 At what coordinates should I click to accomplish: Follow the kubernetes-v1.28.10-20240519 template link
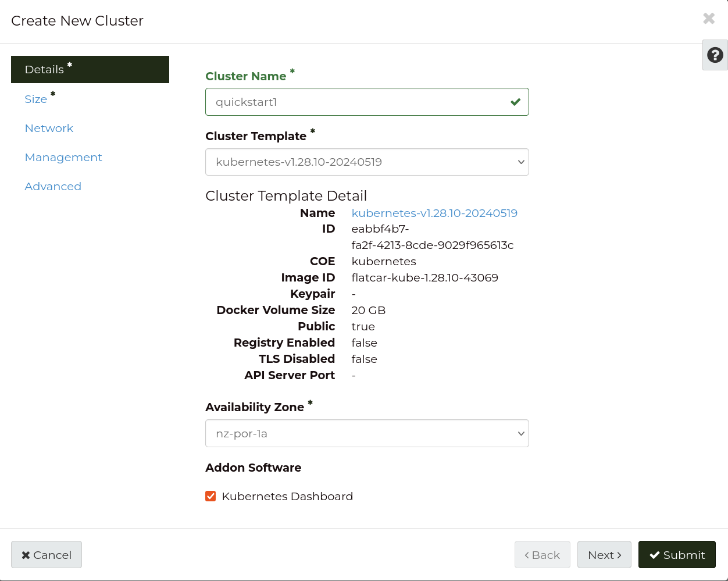pyautogui.click(x=434, y=213)
